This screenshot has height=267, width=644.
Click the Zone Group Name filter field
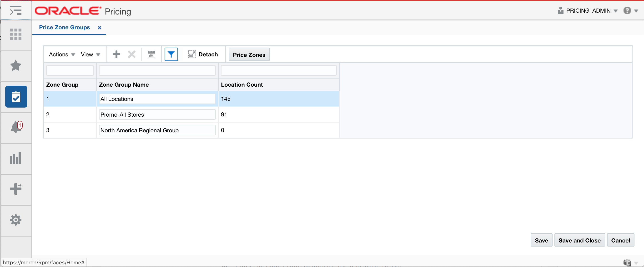pos(157,70)
